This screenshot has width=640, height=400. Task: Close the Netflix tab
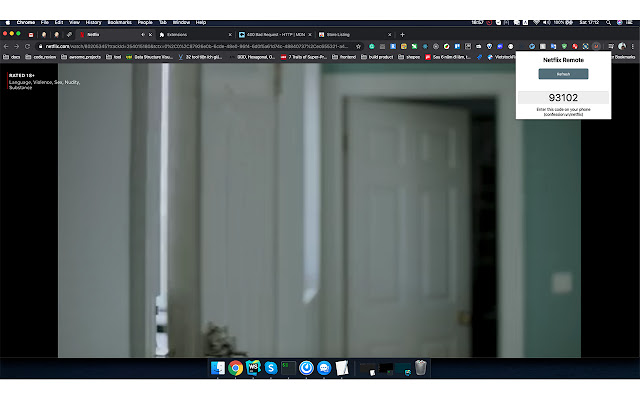tap(150, 35)
